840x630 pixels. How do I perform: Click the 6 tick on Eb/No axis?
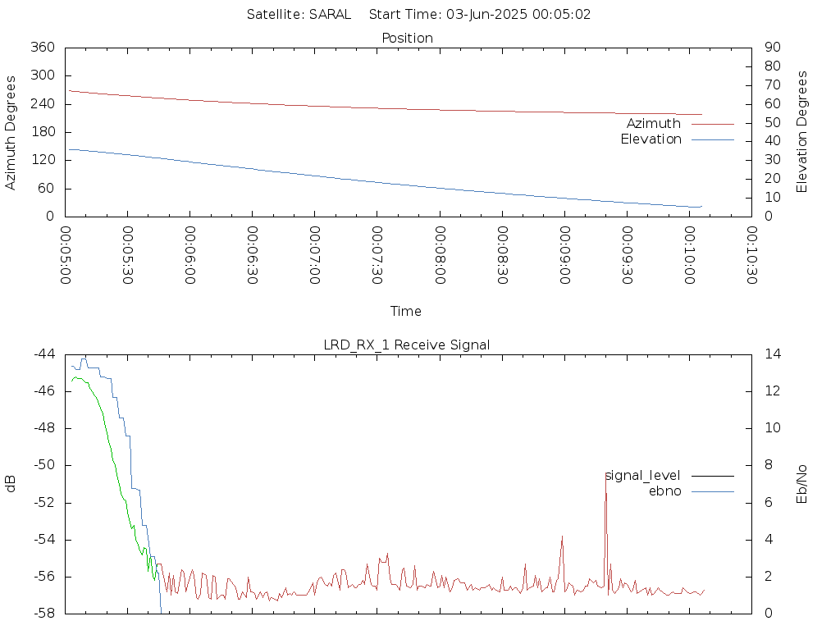pyautogui.click(x=769, y=503)
